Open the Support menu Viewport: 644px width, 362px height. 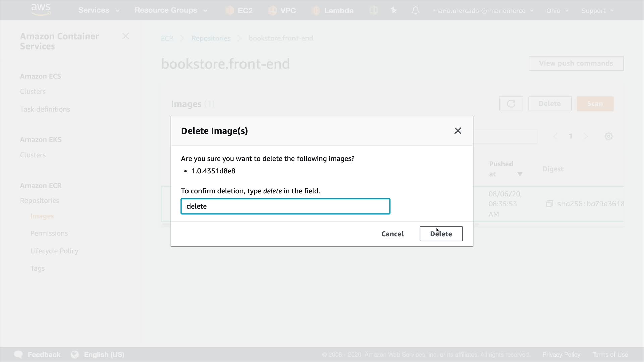click(597, 11)
